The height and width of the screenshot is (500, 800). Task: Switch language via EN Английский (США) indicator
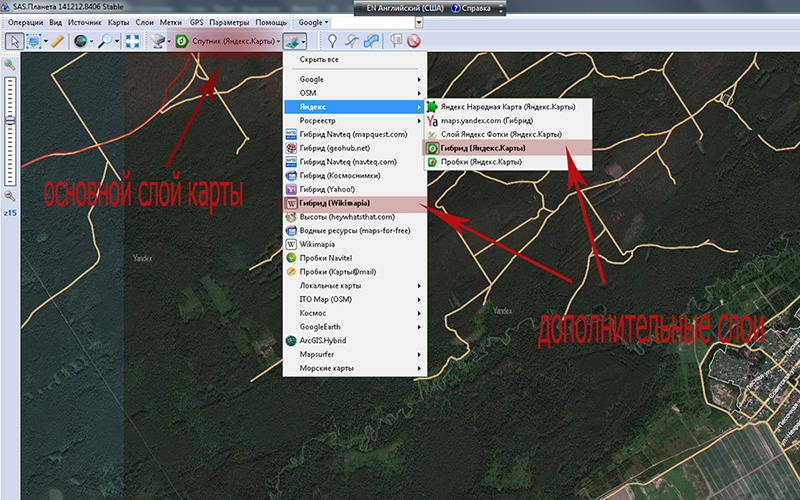click(x=405, y=8)
